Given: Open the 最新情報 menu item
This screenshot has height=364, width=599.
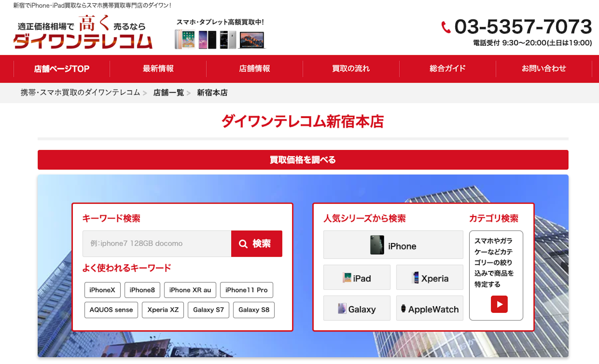Looking at the screenshot, I should click(x=158, y=69).
